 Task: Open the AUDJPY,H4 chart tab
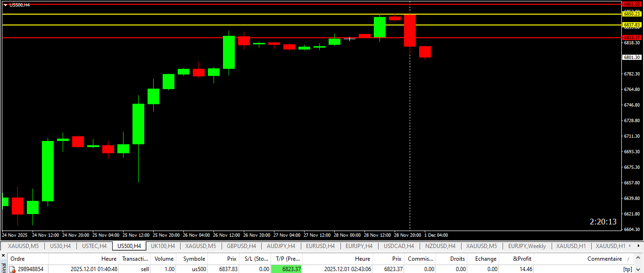(281, 246)
